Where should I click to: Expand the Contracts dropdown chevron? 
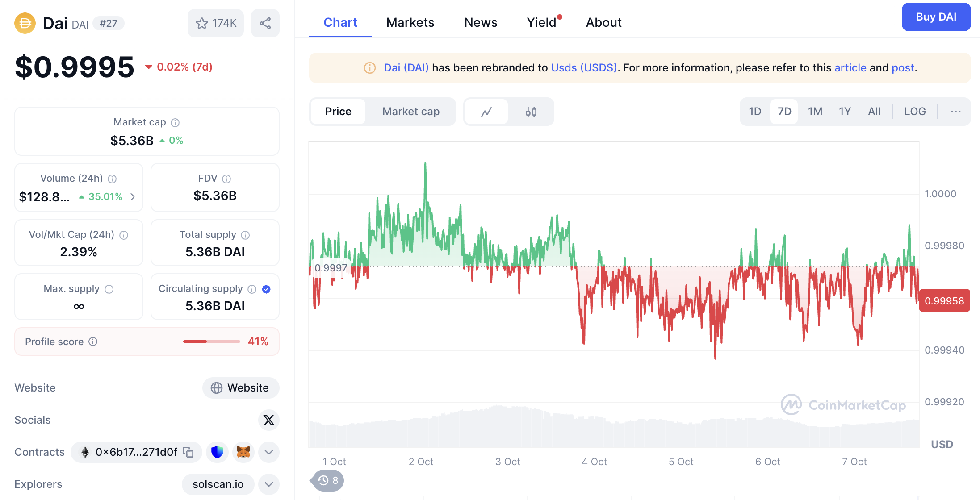pos(268,452)
